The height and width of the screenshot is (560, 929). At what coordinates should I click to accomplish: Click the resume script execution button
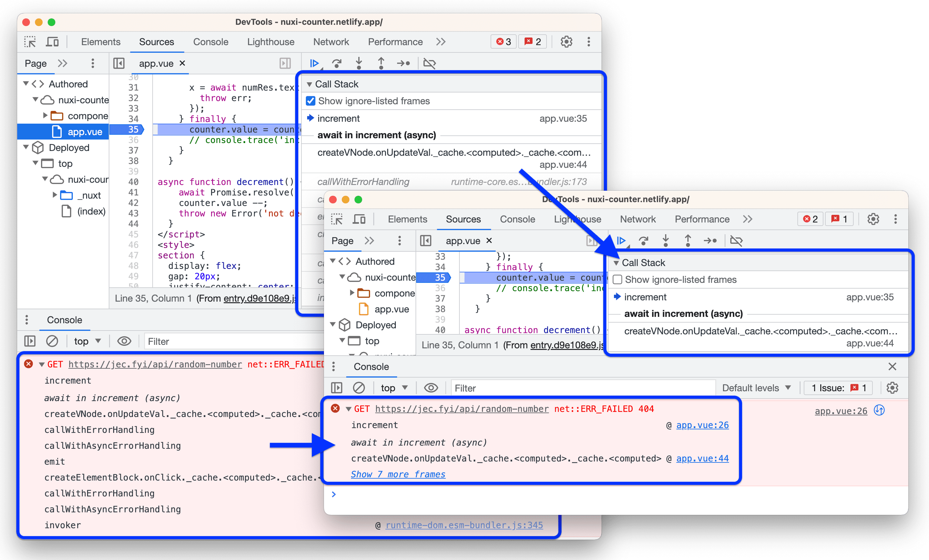tap(315, 63)
